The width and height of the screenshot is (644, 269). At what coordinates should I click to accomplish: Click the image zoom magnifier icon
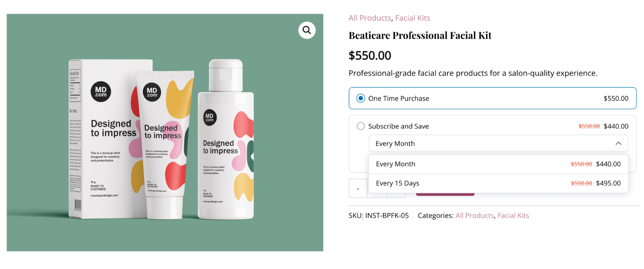306,30
